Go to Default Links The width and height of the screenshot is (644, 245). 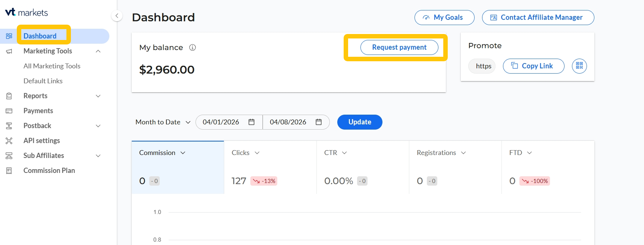coord(43,81)
